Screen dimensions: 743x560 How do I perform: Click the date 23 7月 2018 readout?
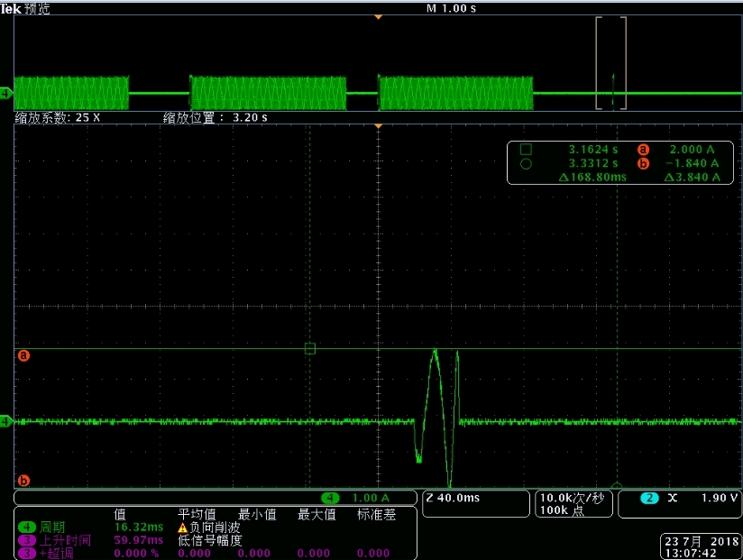click(x=702, y=541)
